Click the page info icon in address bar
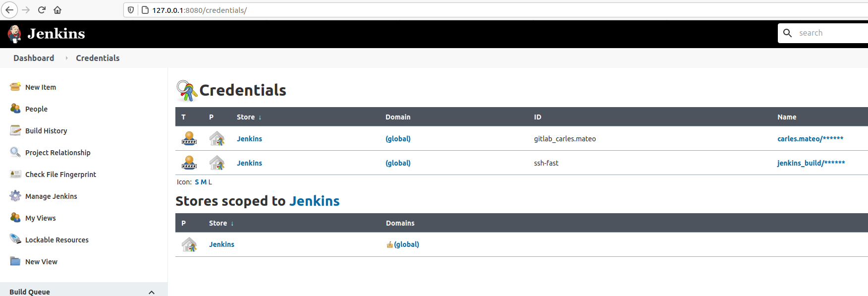 [x=145, y=10]
